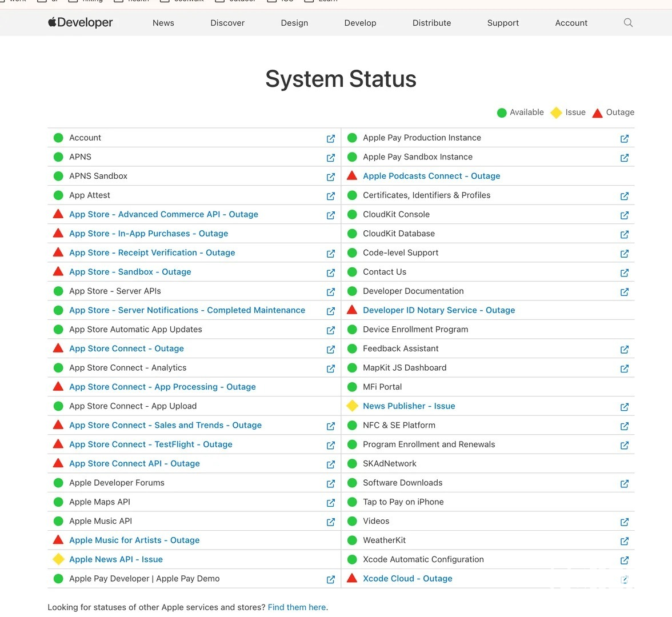Open App Store - Server Notifications maintenance link
The height and width of the screenshot is (617, 672).
point(187,310)
